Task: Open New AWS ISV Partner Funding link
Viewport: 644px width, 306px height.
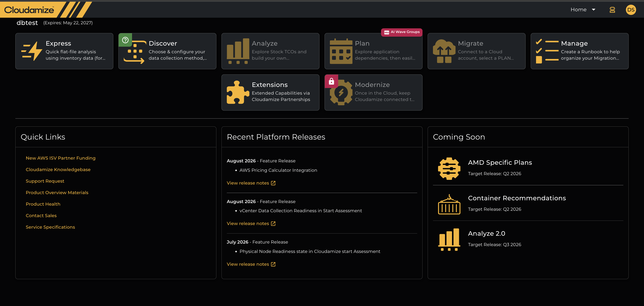Action: pos(60,158)
